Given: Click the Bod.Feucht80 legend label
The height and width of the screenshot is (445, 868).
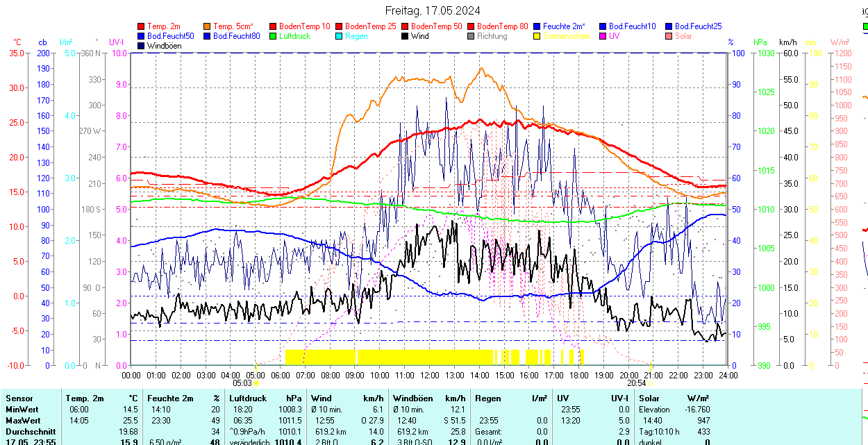Looking at the screenshot, I should pyautogui.click(x=236, y=36).
